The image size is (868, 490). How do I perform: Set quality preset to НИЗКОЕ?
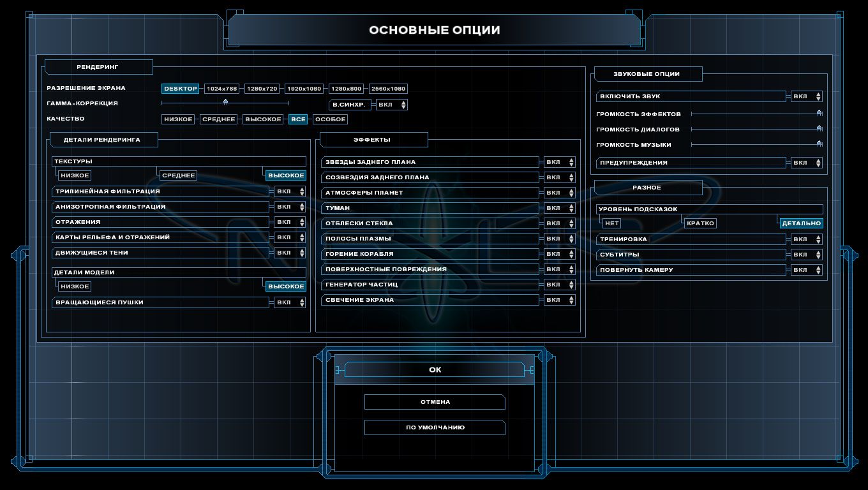point(178,119)
